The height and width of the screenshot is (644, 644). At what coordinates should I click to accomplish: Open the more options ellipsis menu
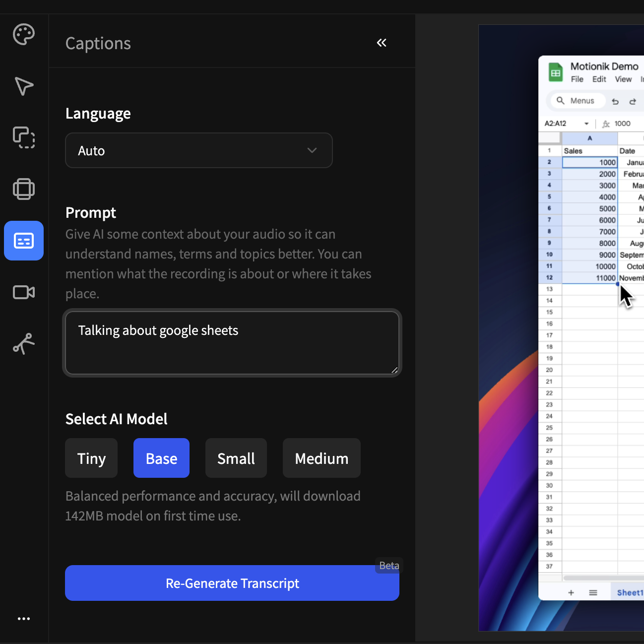pyautogui.click(x=24, y=618)
